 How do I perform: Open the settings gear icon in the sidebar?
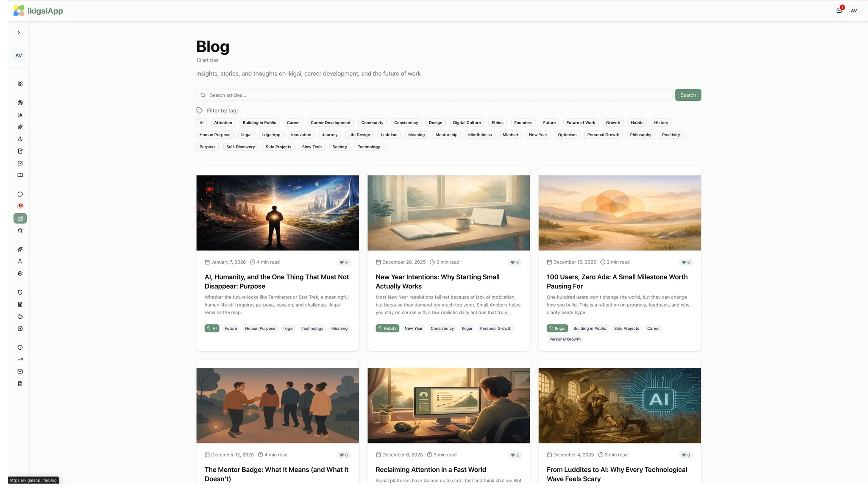tap(20, 273)
